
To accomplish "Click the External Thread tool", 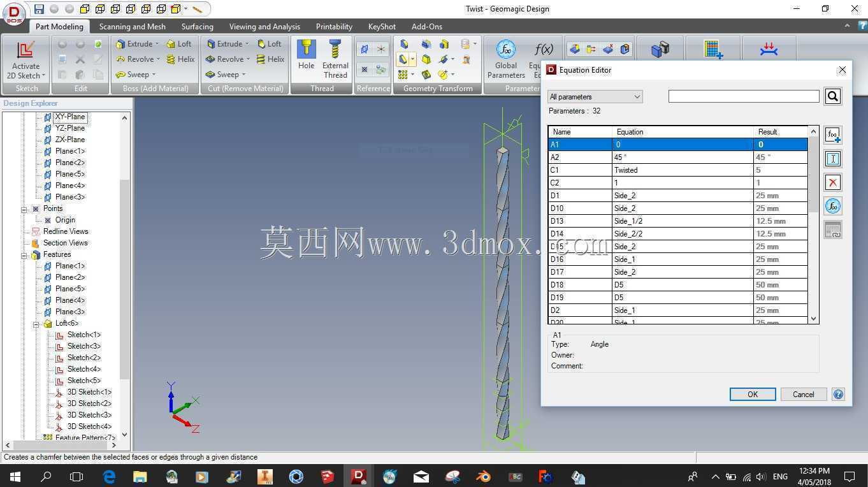I will [x=335, y=59].
